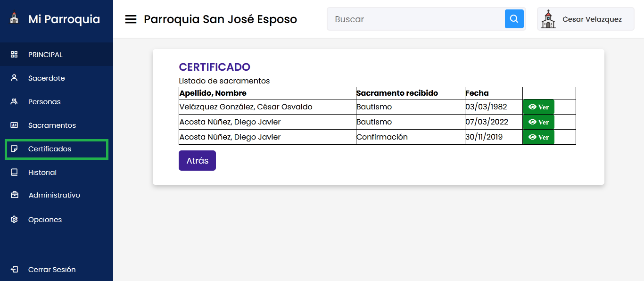
Task: Click the Cerrar Sesión logout icon
Action: [14, 270]
